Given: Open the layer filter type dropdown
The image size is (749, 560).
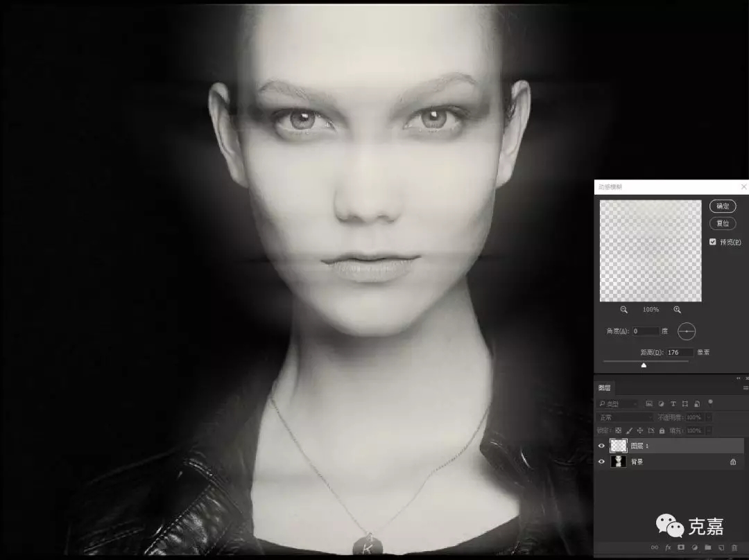Looking at the screenshot, I should click(x=618, y=403).
